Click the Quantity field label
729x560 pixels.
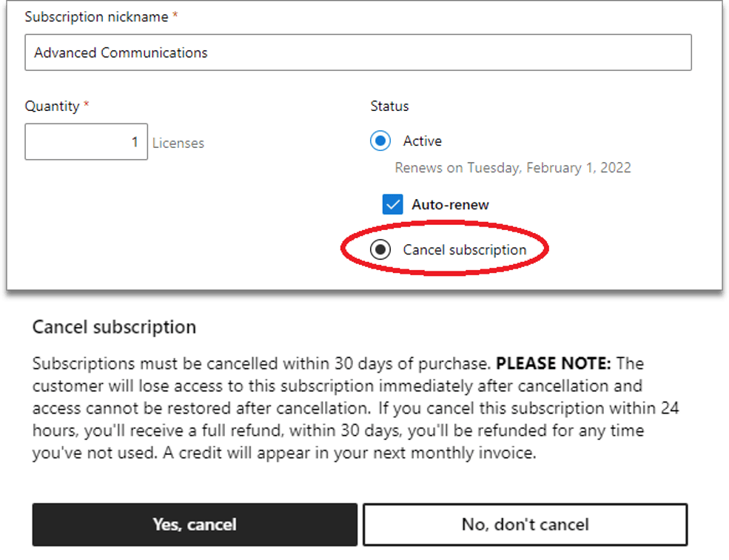tap(52, 106)
